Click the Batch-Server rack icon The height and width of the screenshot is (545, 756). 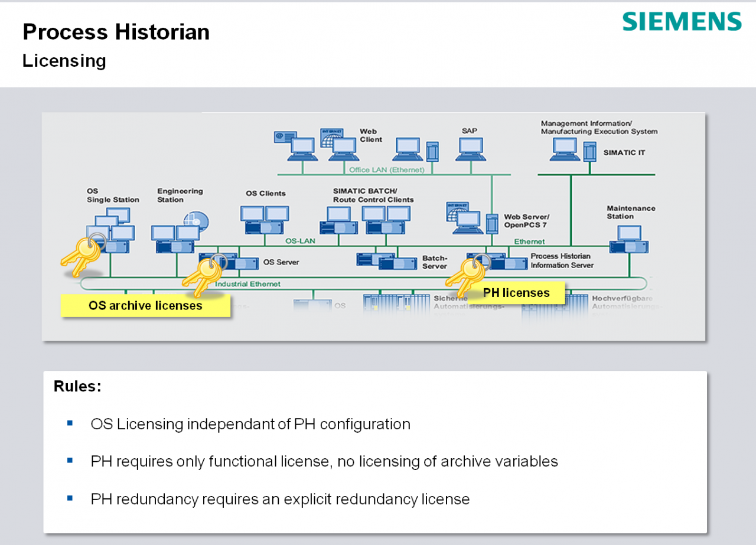[386, 260]
